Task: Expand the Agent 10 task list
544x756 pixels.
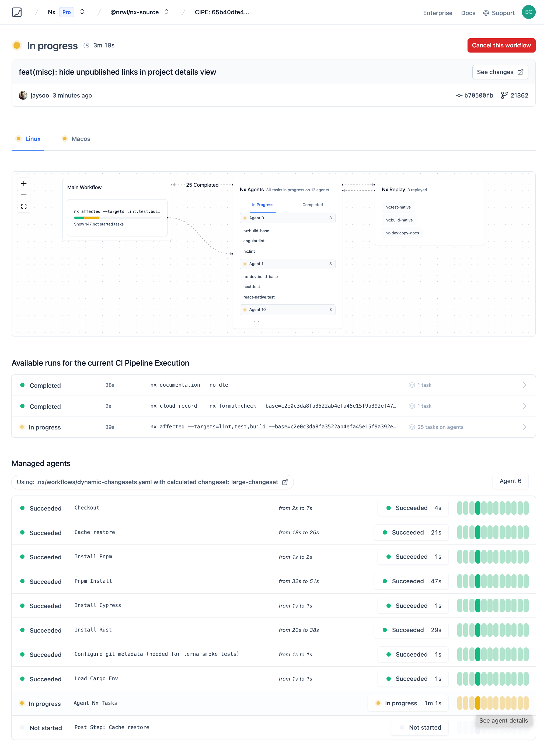Action: [x=288, y=309]
